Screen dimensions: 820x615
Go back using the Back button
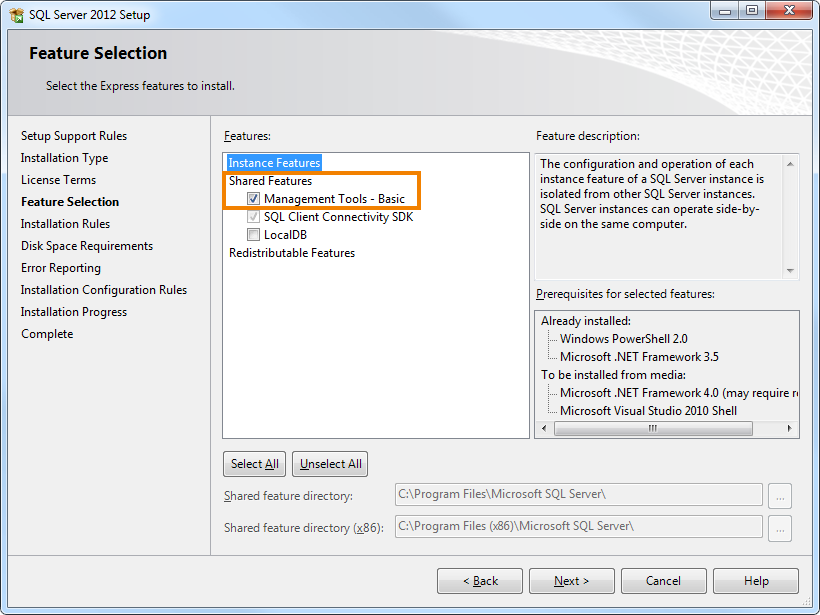(x=479, y=581)
